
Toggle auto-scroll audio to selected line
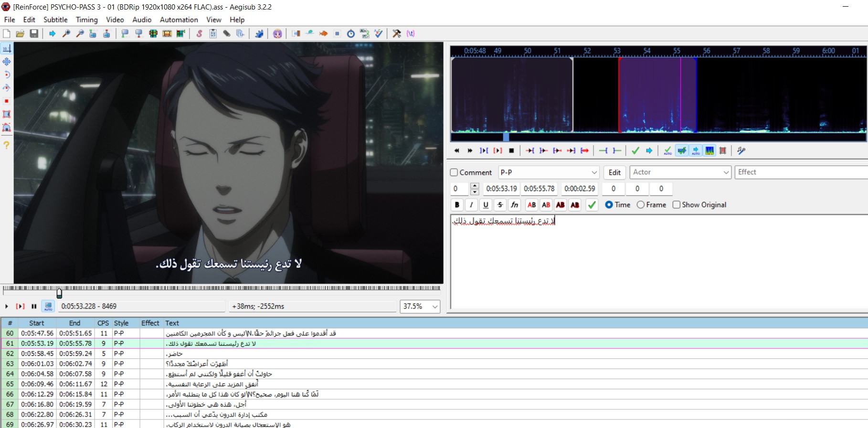[x=696, y=150]
